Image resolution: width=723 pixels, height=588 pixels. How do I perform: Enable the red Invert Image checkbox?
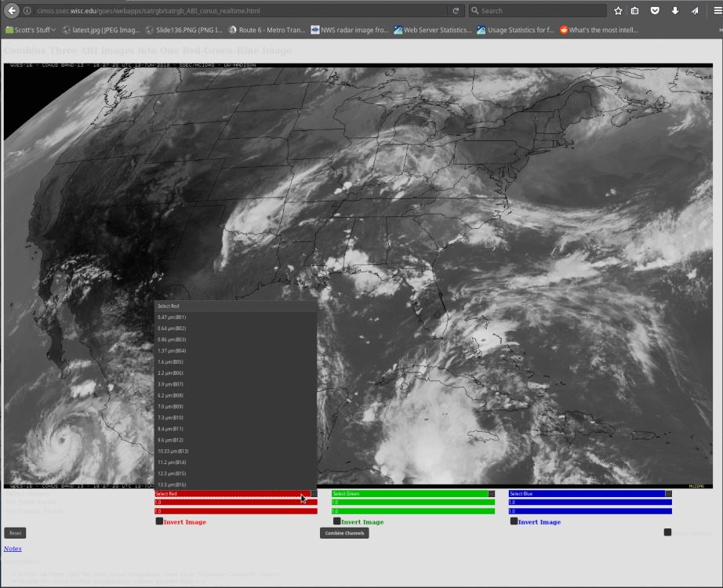pos(159,521)
